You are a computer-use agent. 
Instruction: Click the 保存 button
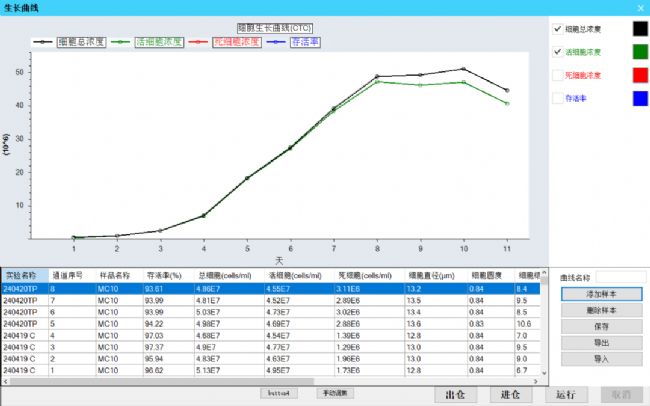tap(601, 326)
